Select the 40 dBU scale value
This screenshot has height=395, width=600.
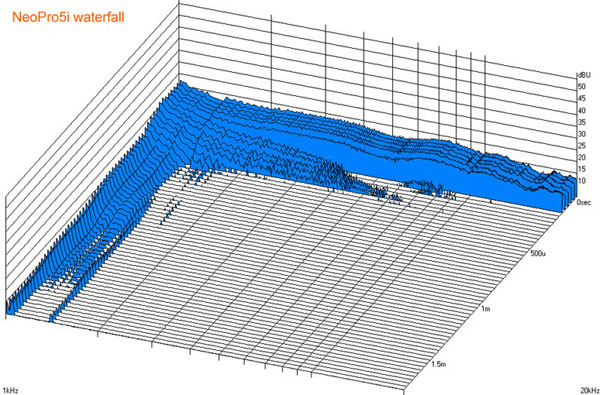tap(582, 111)
